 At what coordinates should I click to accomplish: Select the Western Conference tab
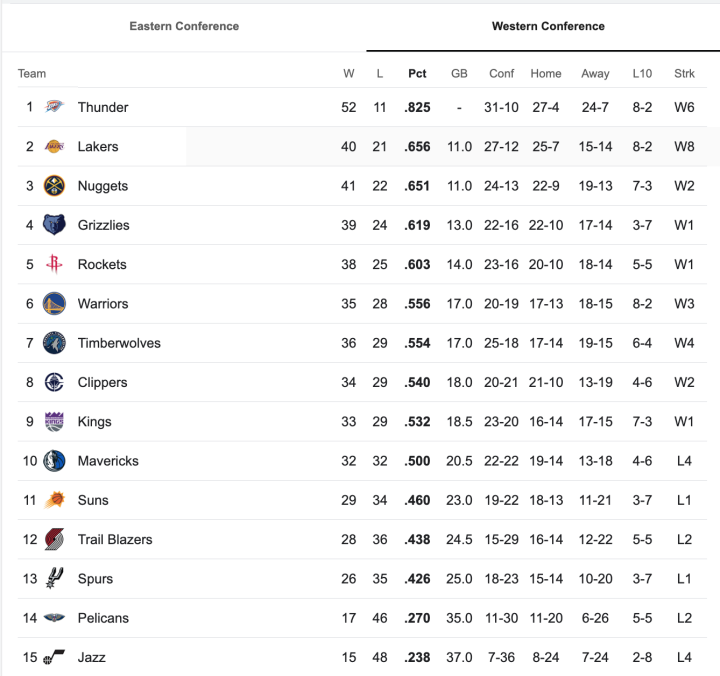tap(548, 26)
